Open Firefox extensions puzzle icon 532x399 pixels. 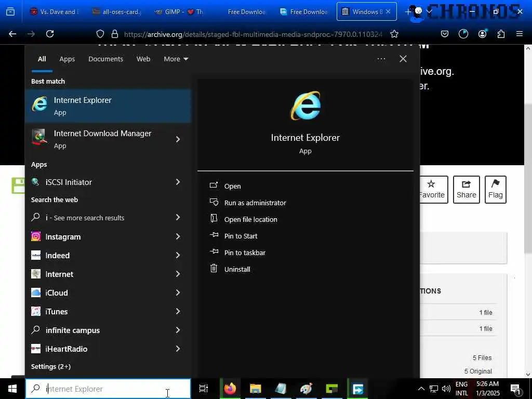pyautogui.click(x=501, y=34)
